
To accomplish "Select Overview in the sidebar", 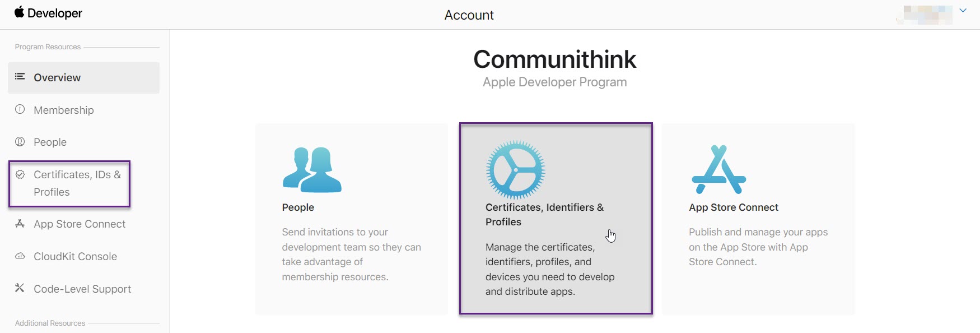I will tap(83, 78).
